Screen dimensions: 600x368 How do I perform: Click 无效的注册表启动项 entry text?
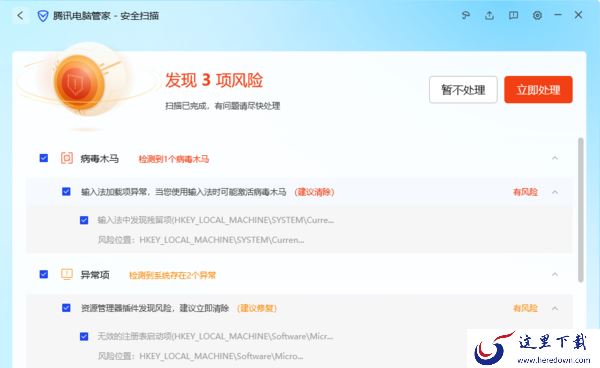215,336
